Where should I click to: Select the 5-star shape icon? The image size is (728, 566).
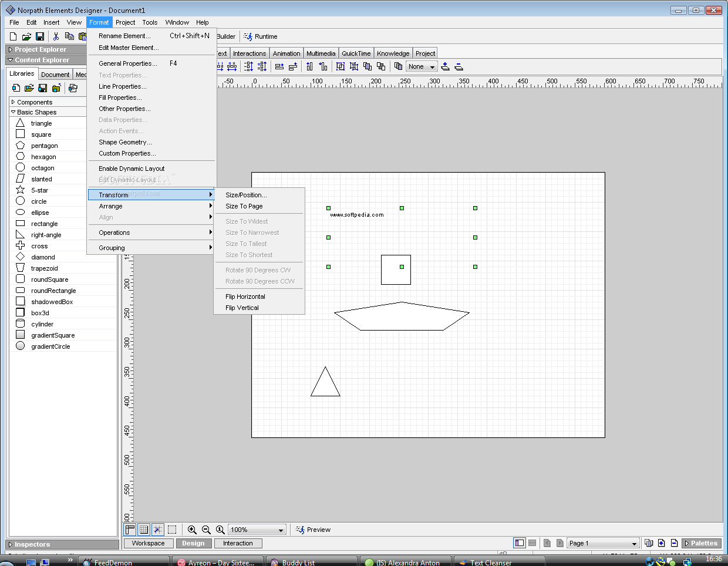[20, 190]
